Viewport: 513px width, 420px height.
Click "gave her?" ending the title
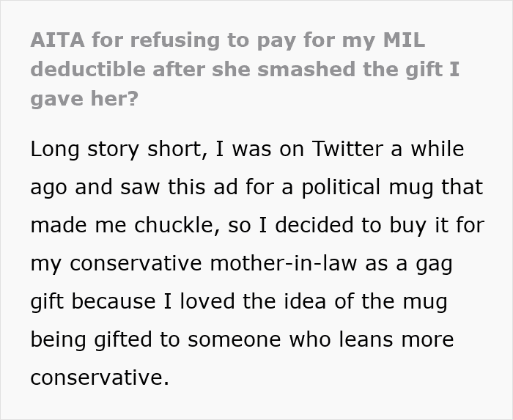point(84,97)
